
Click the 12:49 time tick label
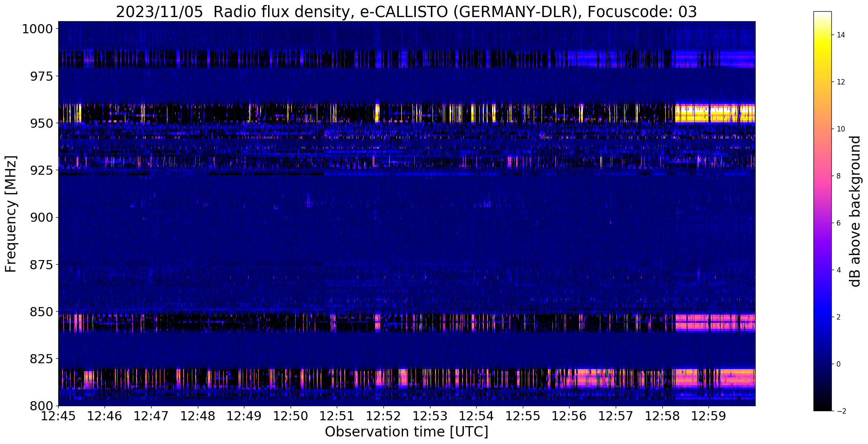point(244,416)
